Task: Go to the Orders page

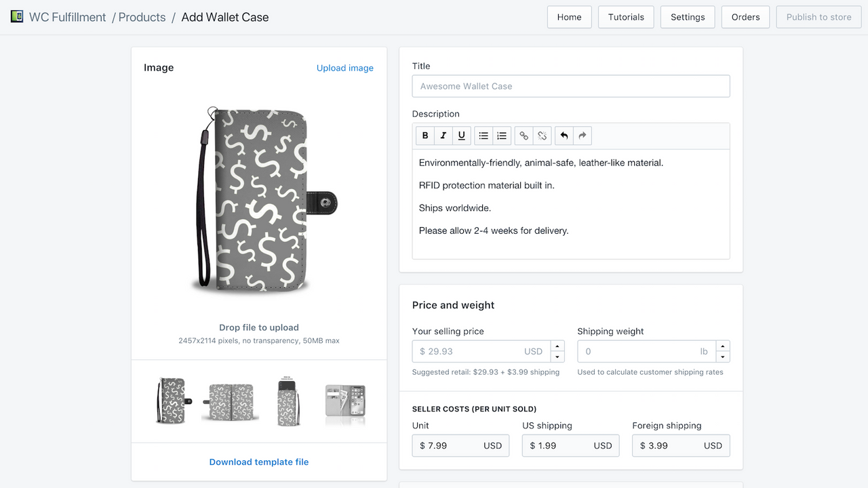Action: coord(745,17)
